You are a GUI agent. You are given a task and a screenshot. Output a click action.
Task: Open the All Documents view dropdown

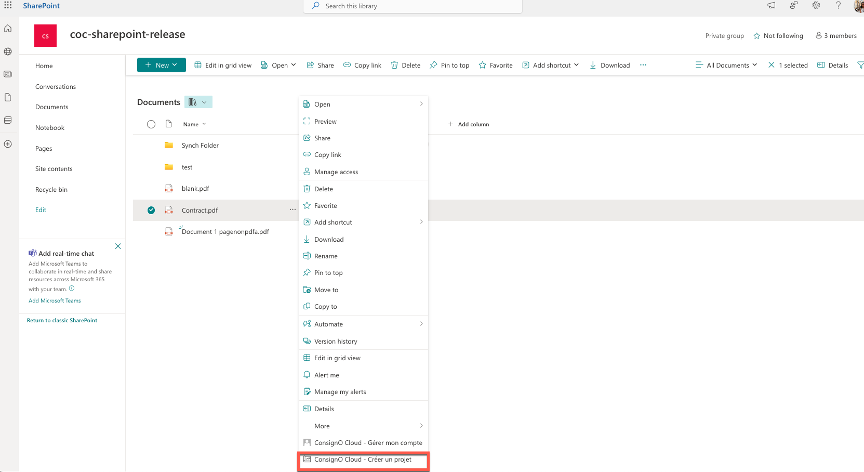[x=725, y=65]
